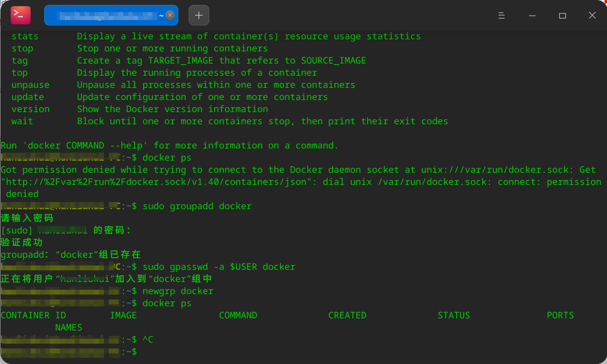Click the 'tag' command name
This screenshot has height=364, width=607.
point(19,61)
